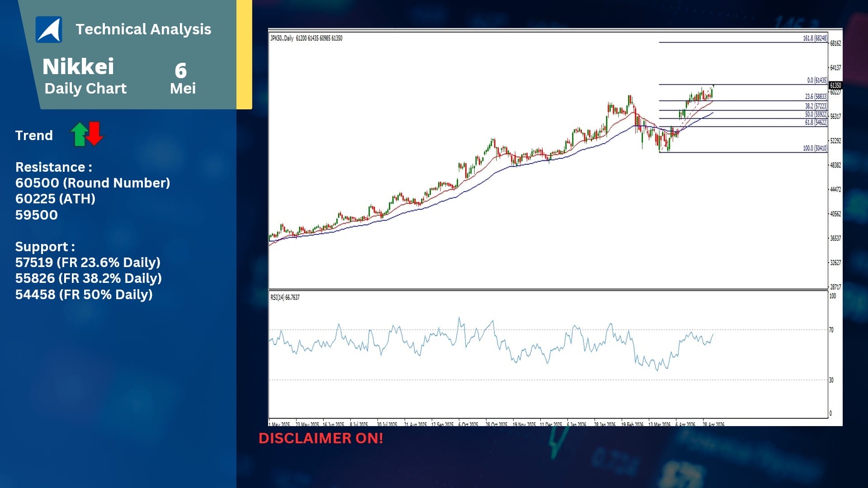Click the 54458 FR 50% support line

pyautogui.click(x=84, y=294)
